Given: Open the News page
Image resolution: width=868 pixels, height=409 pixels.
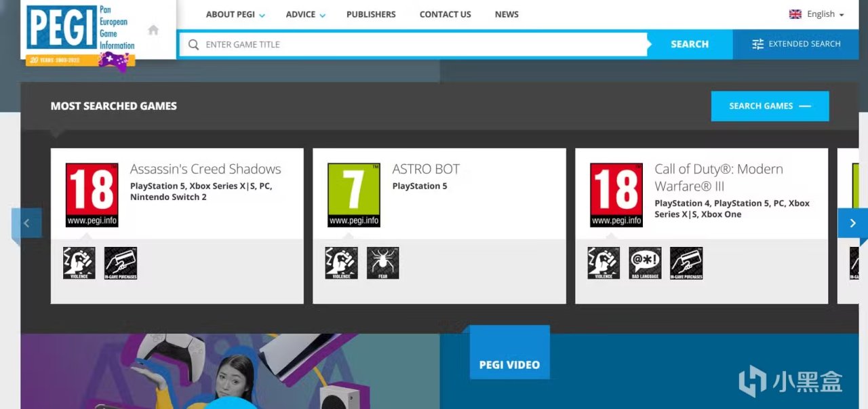Looking at the screenshot, I should coord(507,14).
